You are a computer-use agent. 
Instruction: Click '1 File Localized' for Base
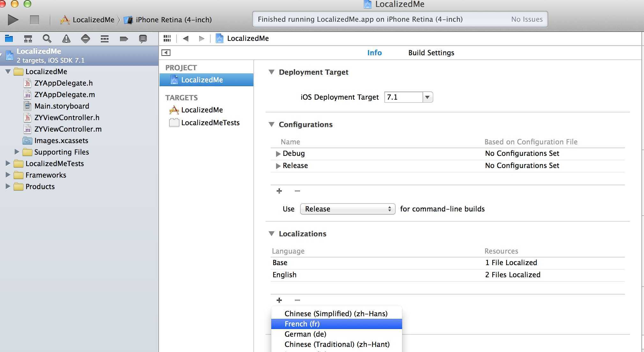point(511,263)
